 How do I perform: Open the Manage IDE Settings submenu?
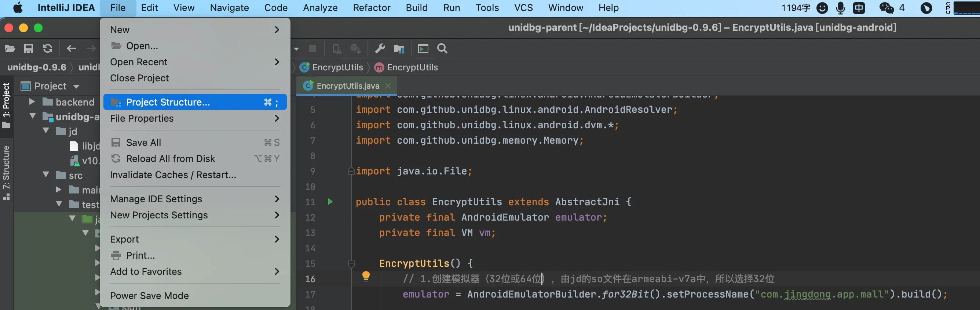(195, 199)
